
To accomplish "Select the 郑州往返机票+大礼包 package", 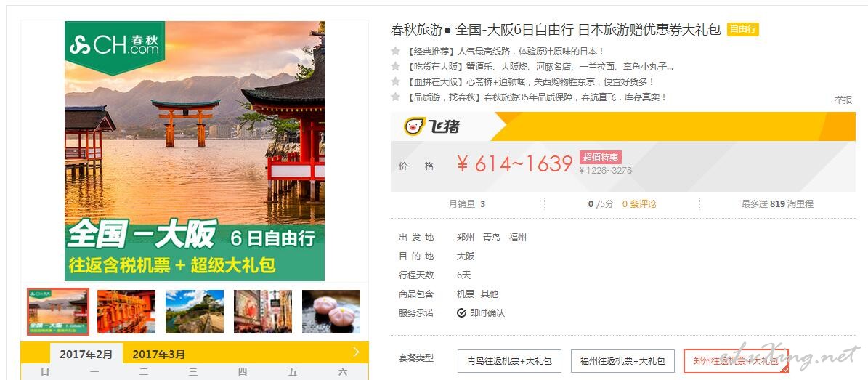I will pos(736,361).
